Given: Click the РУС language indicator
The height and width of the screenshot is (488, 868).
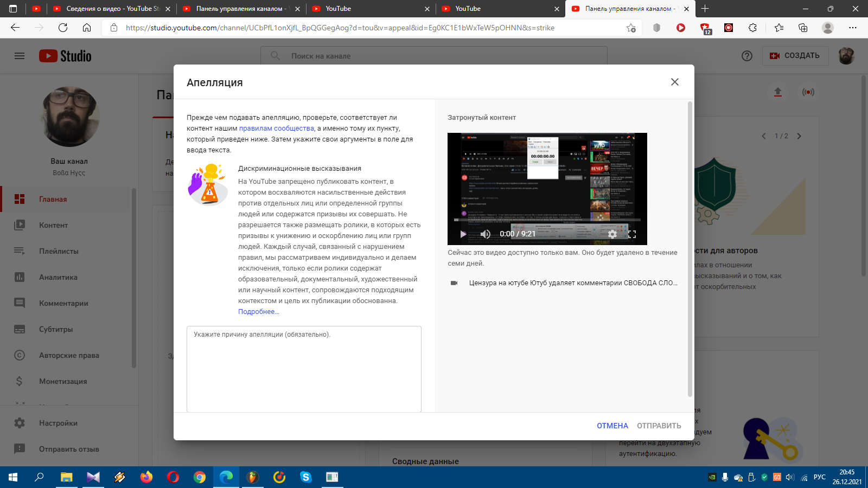Looking at the screenshot, I should [820, 477].
